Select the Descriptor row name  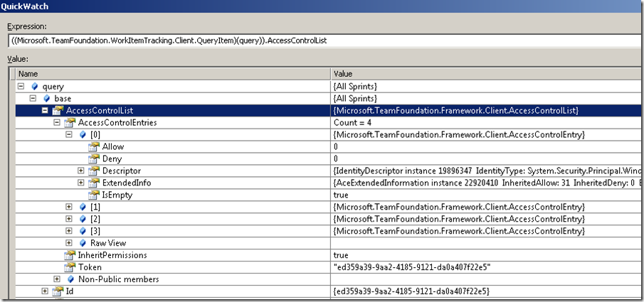(x=121, y=171)
